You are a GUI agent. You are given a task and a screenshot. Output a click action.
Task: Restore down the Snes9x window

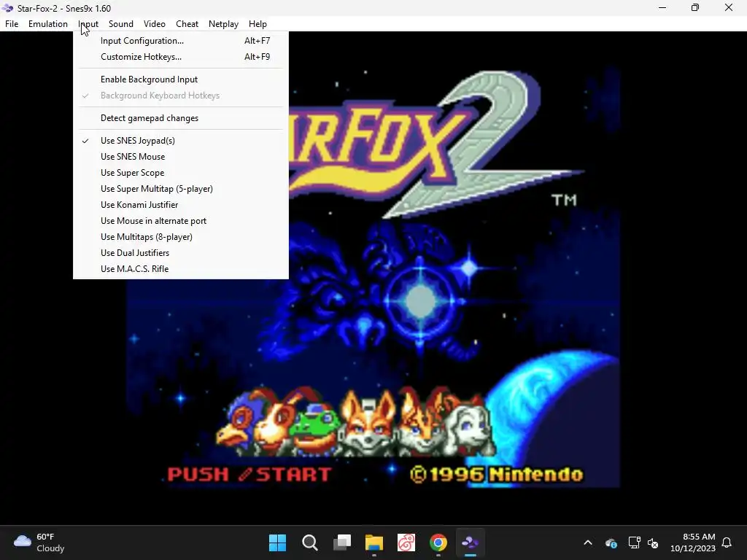[x=695, y=7]
